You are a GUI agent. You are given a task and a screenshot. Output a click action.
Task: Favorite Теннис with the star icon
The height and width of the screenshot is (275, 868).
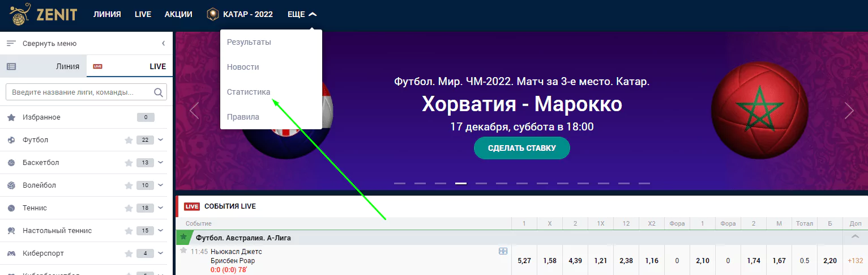tap(129, 208)
